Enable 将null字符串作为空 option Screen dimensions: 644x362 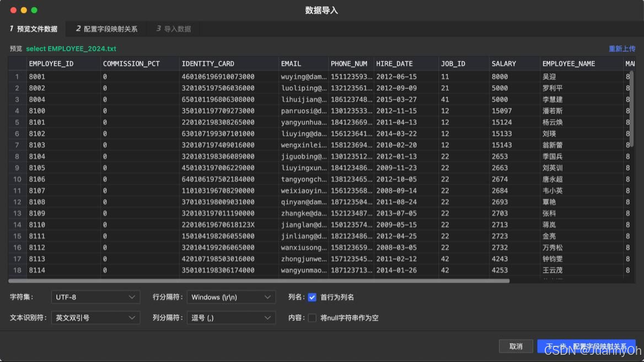312,317
